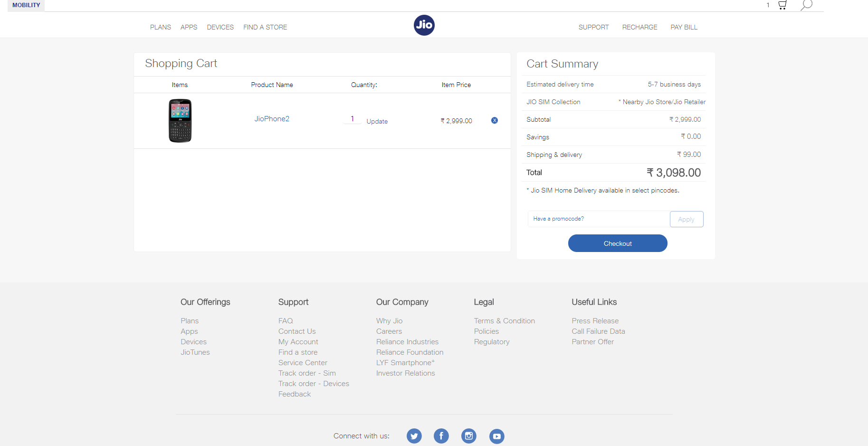Open Regulatory footer link
The image size is (868, 446).
492,342
